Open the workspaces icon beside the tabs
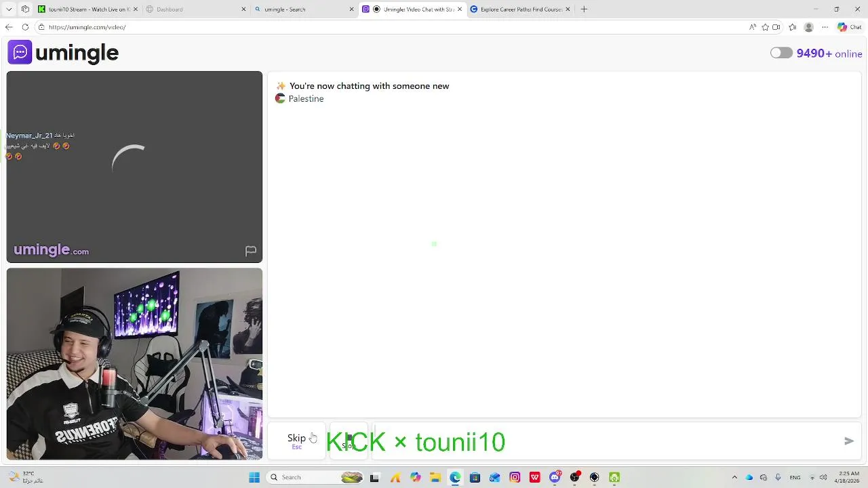Viewport: 868px width, 488px height. pyautogui.click(x=25, y=9)
